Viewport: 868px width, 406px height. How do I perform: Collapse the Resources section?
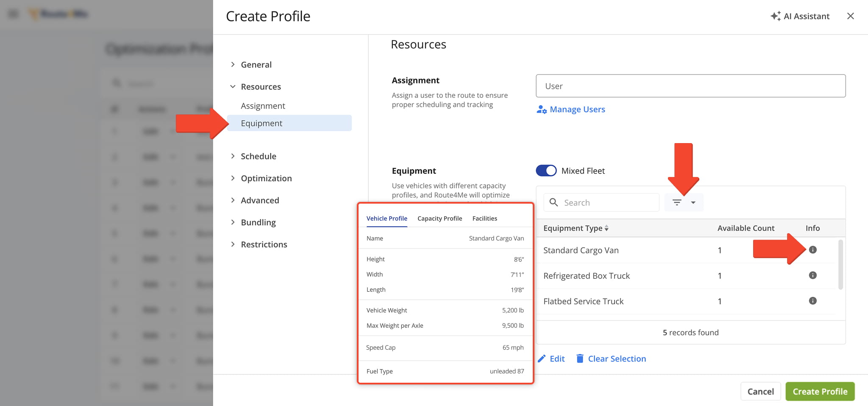coord(233,86)
